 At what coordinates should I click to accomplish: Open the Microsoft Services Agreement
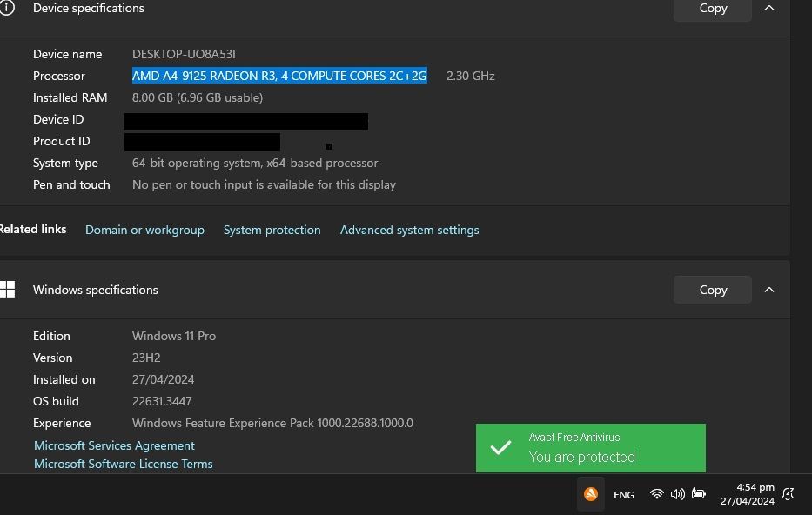click(x=114, y=445)
